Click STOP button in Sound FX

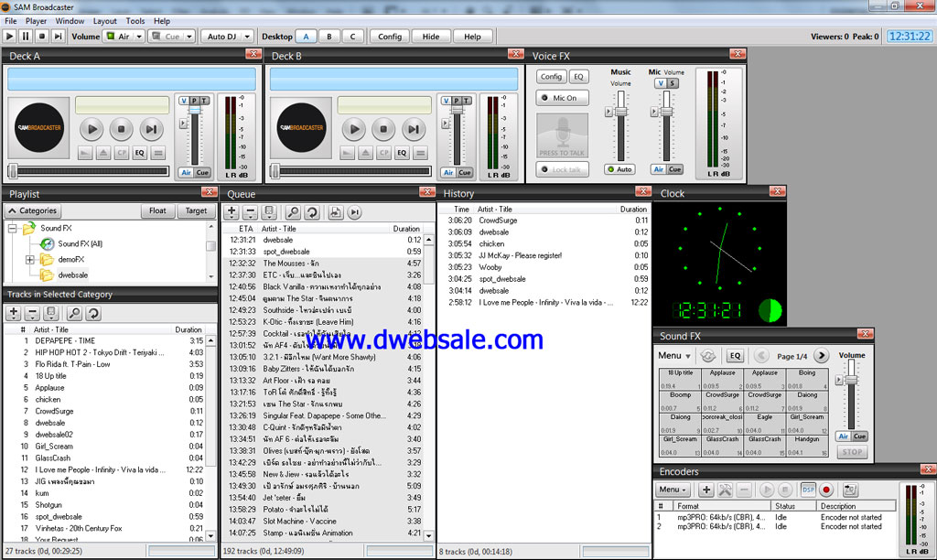point(852,452)
